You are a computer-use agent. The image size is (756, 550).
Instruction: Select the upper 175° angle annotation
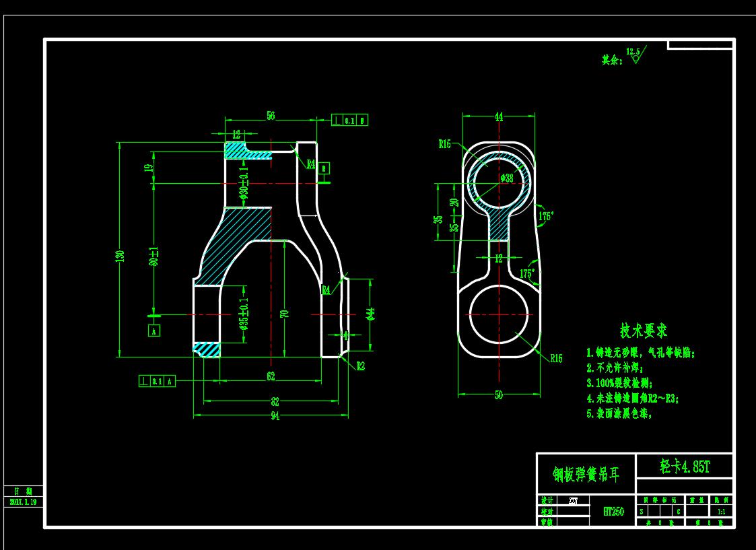click(545, 216)
